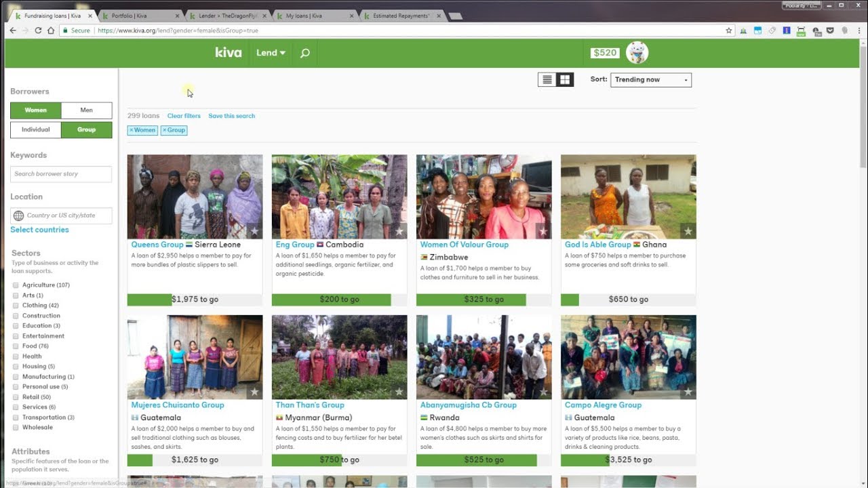
Task: Click Save this search link
Action: point(232,116)
